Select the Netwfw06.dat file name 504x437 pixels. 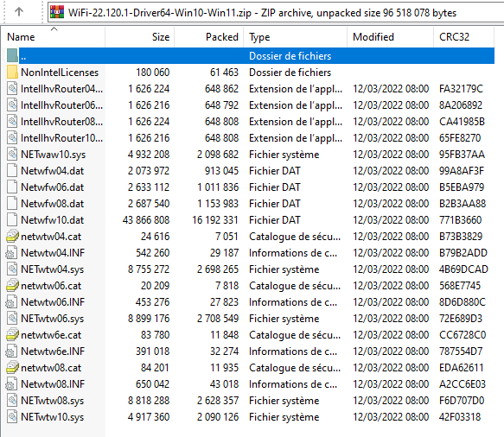[53, 187]
